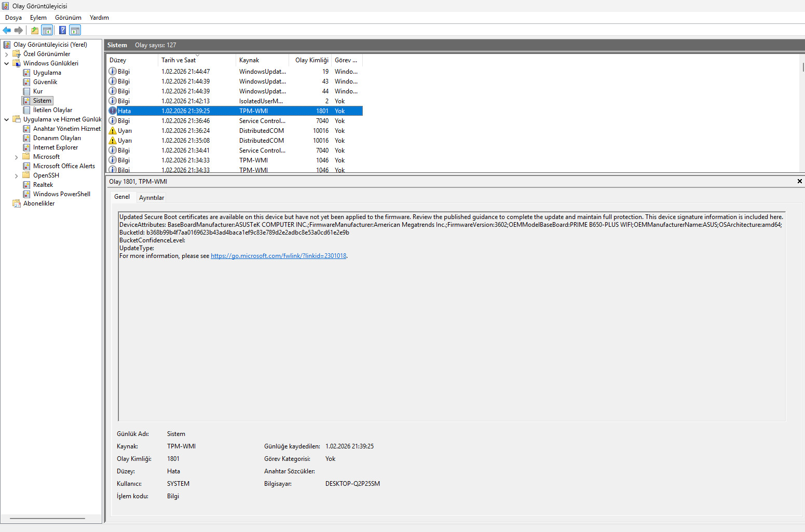Click info icon of IsolatedUserM... row
805x532 pixels.
click(113, 101)
